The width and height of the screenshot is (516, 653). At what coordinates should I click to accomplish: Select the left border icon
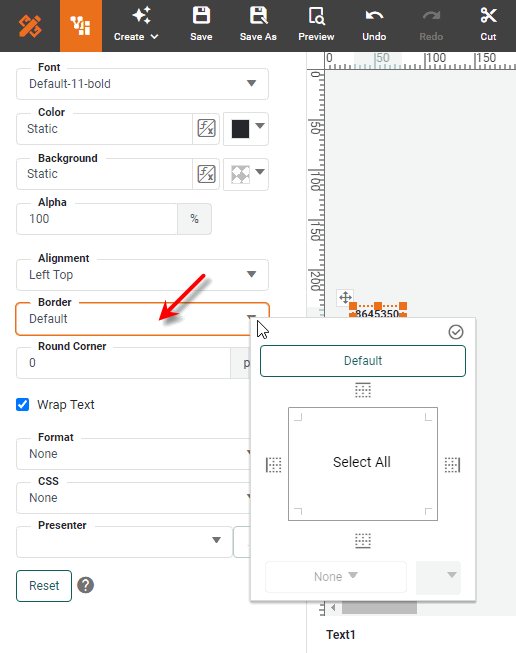[274, 465]
